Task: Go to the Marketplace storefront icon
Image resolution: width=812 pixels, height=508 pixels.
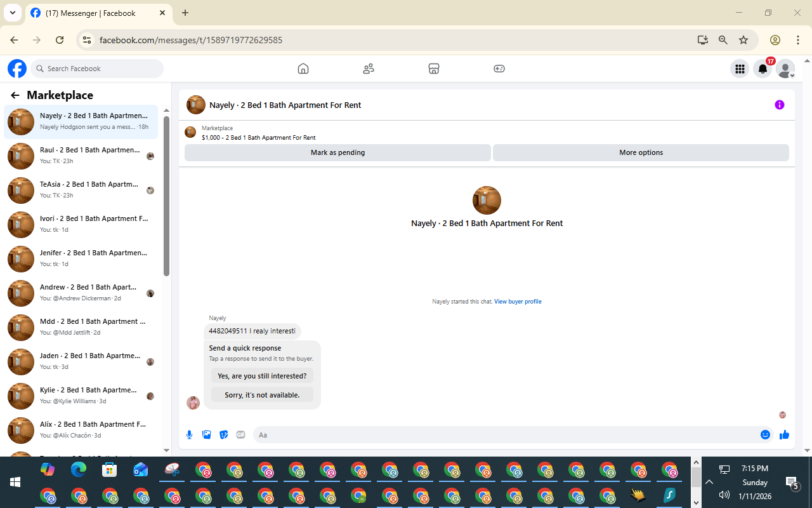Action: pos(434,69)
